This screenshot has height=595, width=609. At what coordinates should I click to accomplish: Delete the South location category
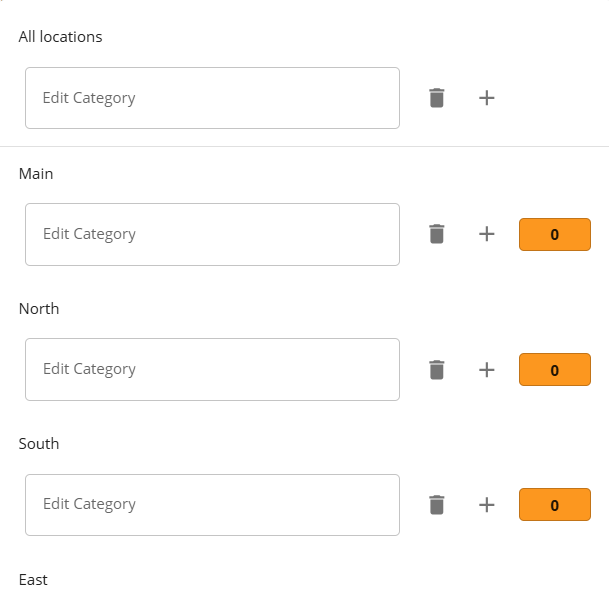pos(436,504)
